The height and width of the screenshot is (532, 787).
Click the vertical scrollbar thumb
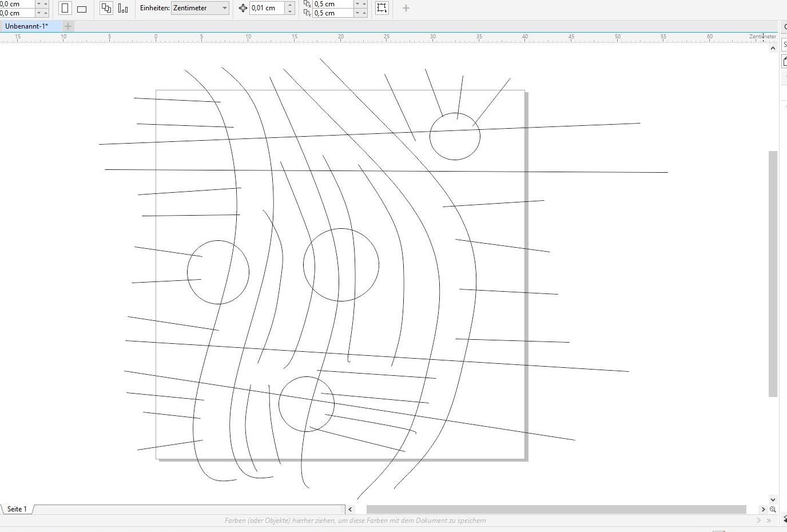tap(773, 273)
